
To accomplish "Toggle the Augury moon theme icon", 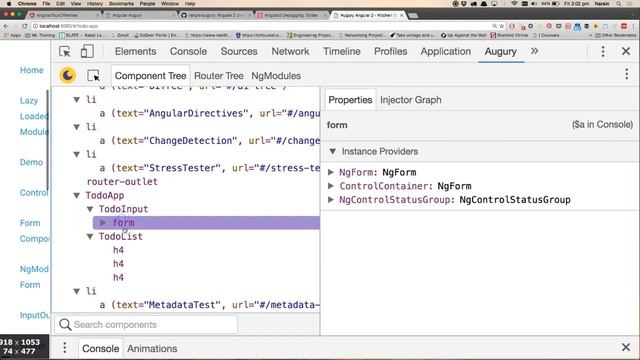I will tap(68, 76).
